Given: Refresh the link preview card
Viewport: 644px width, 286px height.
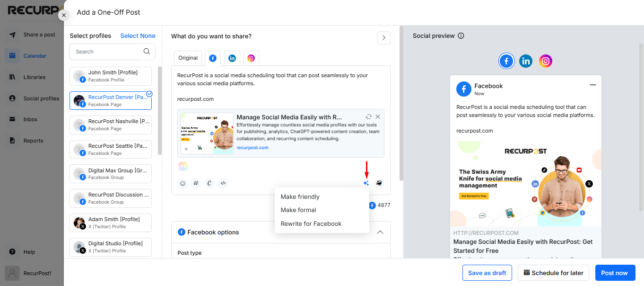Looking at the screenshot, I should [369, 116].
